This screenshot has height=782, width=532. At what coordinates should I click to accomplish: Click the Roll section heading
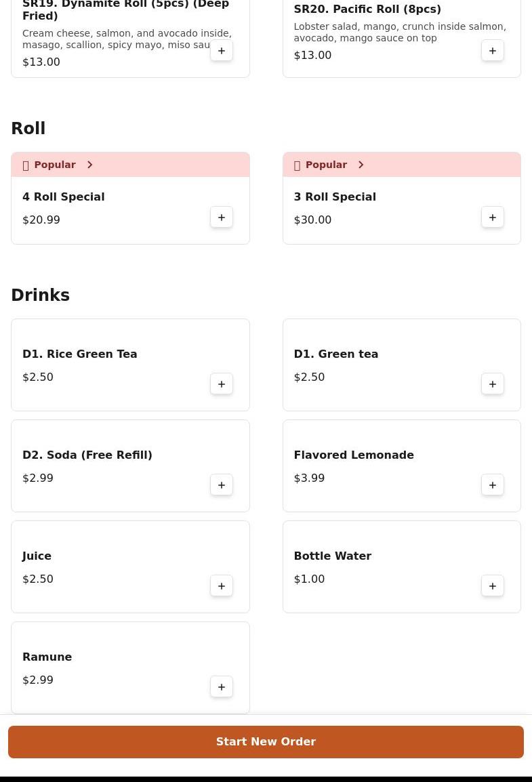coord(28,129)
